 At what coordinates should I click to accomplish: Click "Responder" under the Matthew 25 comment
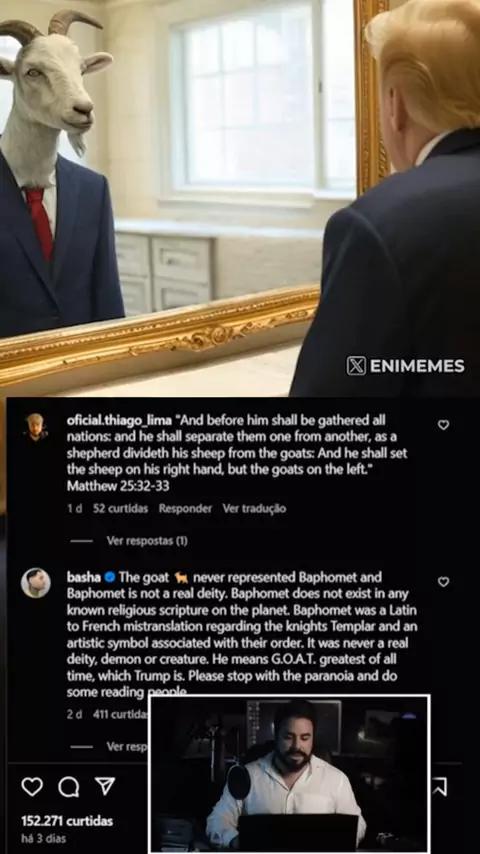click(x=185, y=509)
